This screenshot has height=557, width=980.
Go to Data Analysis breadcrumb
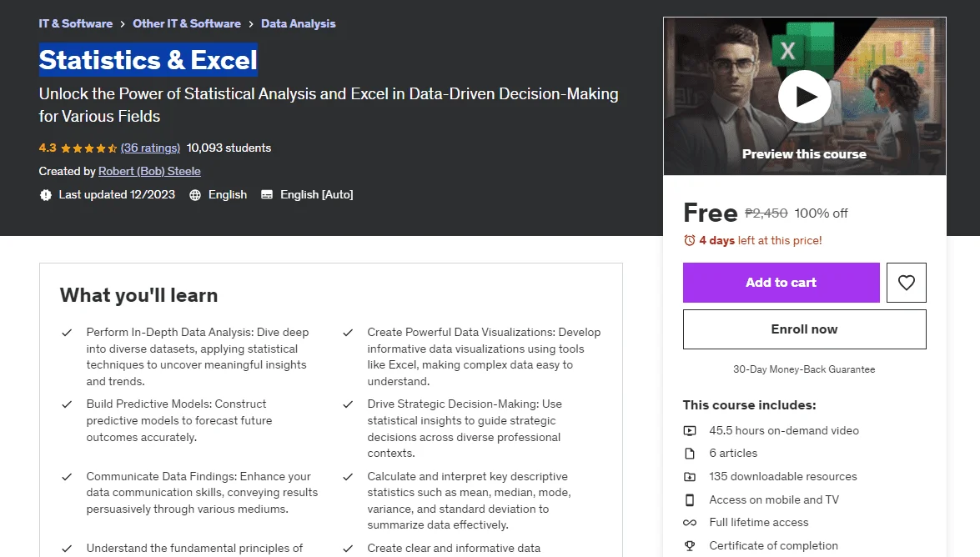298,23
